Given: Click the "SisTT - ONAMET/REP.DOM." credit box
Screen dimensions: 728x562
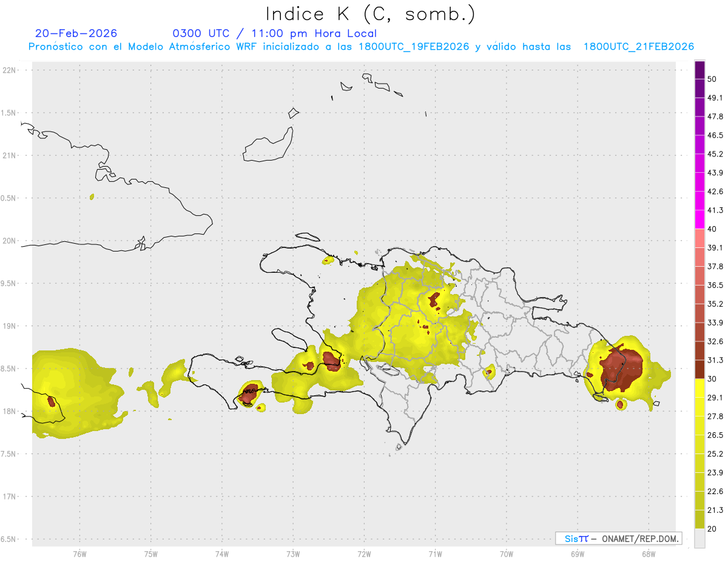Looking at the screenshot, I should [x=618, y=538].
